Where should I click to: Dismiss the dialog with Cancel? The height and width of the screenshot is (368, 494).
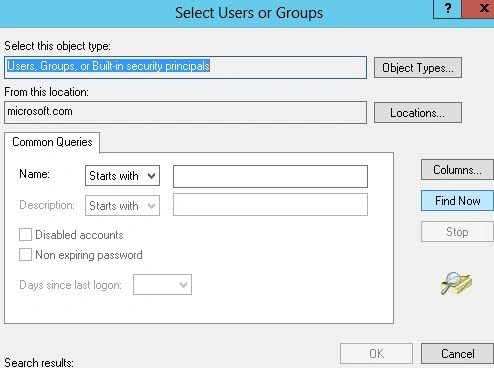[x=457, y=354]
